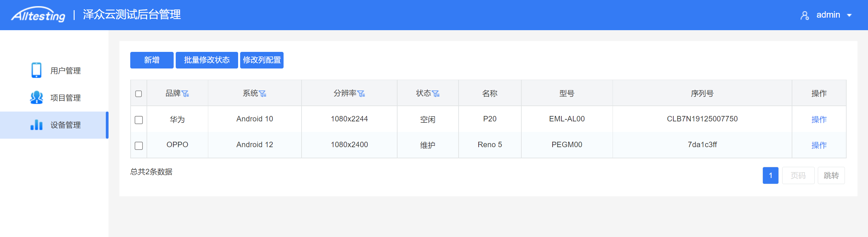Check the OPPO row checkbox
This screenshot has width=868, height=237.
tap(138, 145)
